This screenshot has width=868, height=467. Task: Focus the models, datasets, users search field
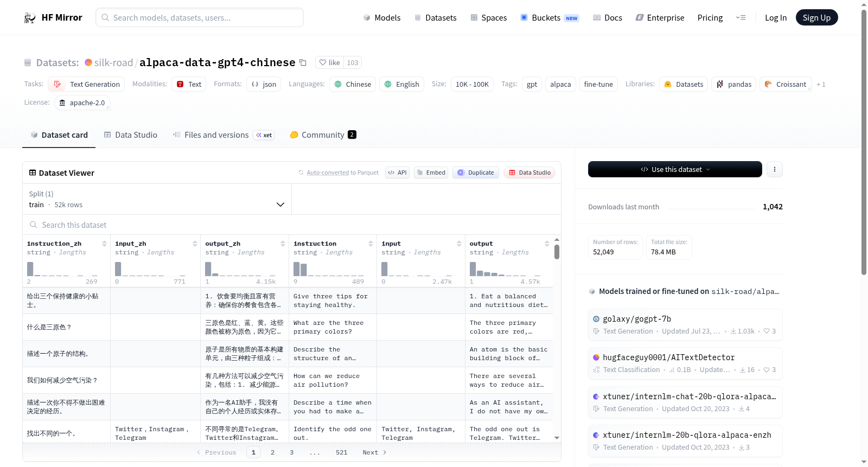(x=200, y=17)
